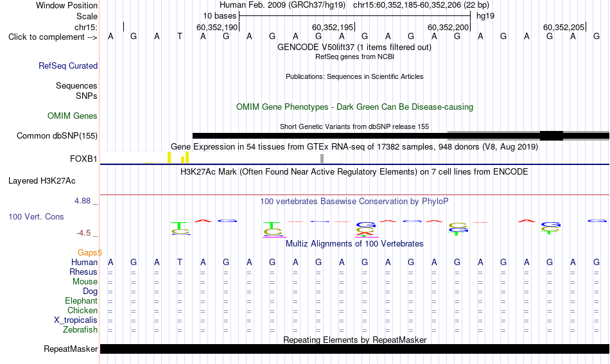This screenshot has width=610, height=364.
Task: Click the Chicken species row label
Action: [82, 310]
